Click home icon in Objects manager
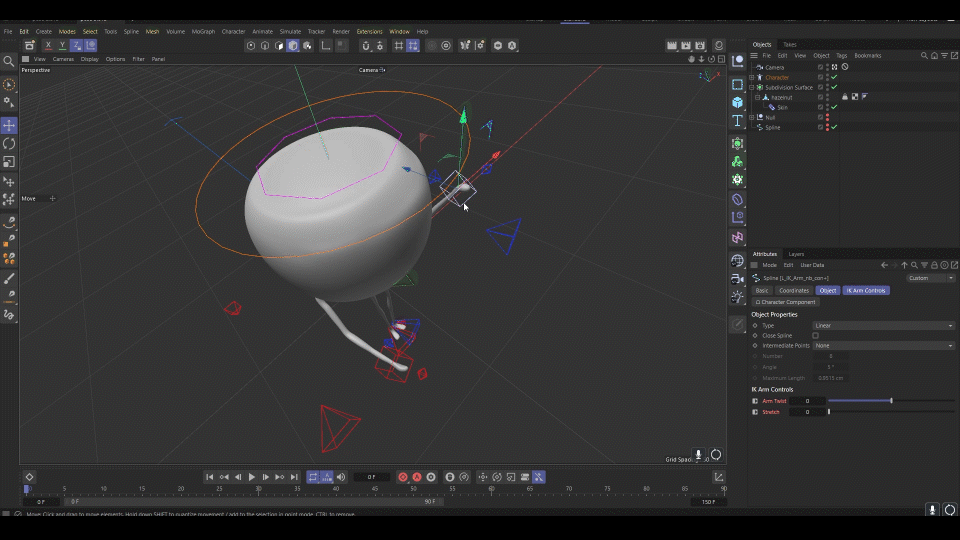Viewport: 960px width, 540px height. 934,56
